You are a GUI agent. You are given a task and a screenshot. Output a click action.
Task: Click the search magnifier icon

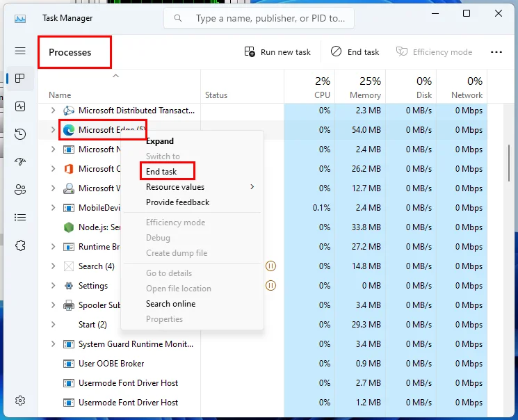tap(178, 18)
